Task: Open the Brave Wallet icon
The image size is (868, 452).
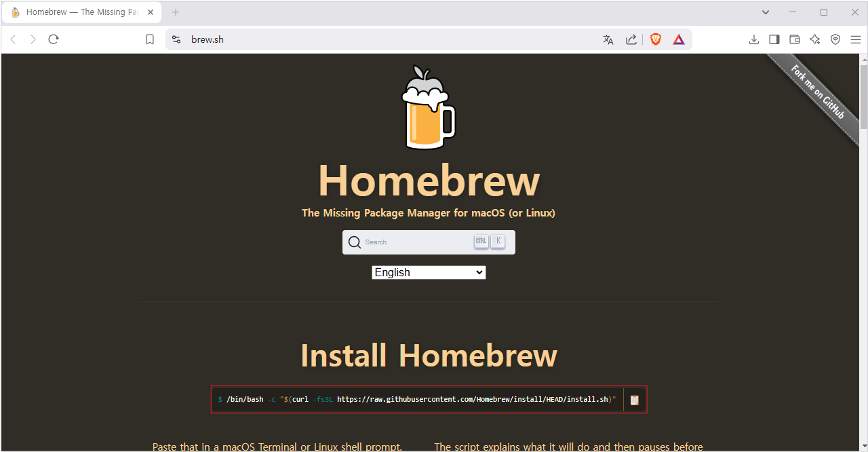Action: 795,39
